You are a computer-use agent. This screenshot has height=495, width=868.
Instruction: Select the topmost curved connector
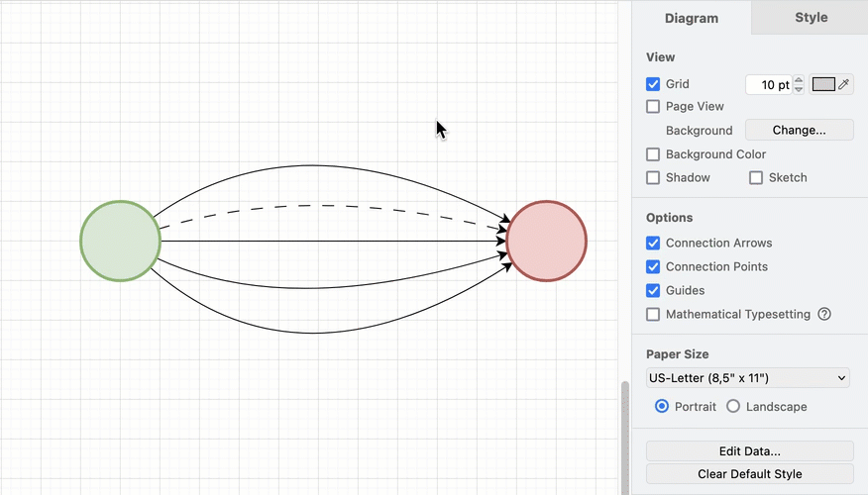point(312,165)
